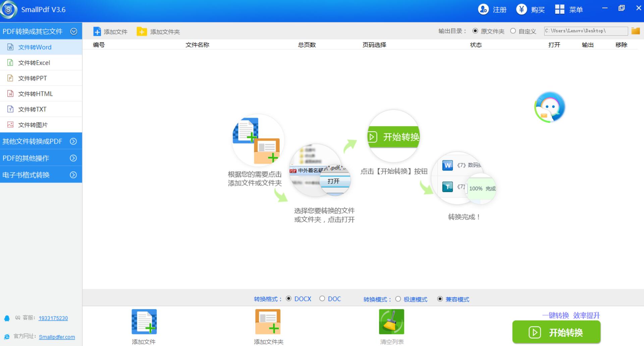
Task: Click the 一键转换 效率提升 slogan text
Action: [571, 315]
